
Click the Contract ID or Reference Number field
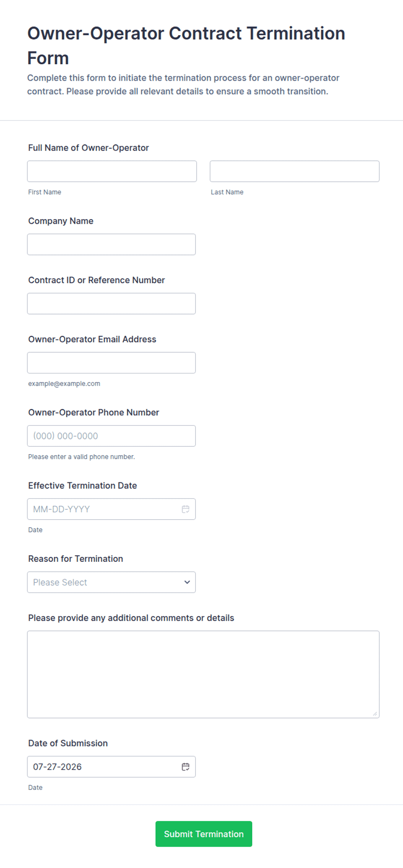pyautogui.click(x=111, y=304)
